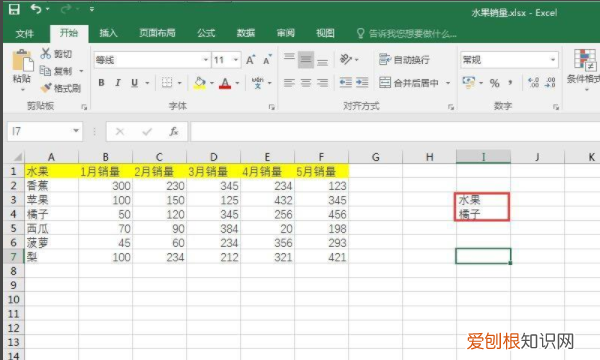Click the accounting number format icon
This screenshot has height=360, width=600.
pyautogui.click(x=469, y=82)
